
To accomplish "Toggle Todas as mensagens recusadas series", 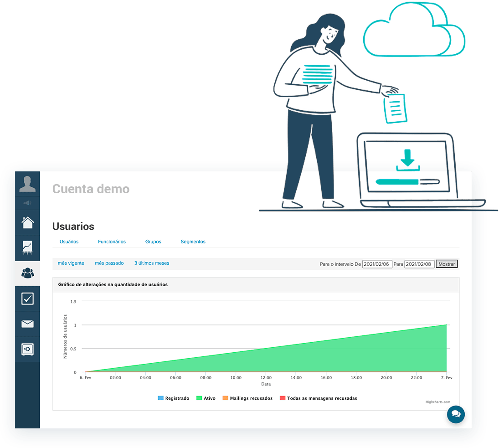I will click(x=318, y=398).
